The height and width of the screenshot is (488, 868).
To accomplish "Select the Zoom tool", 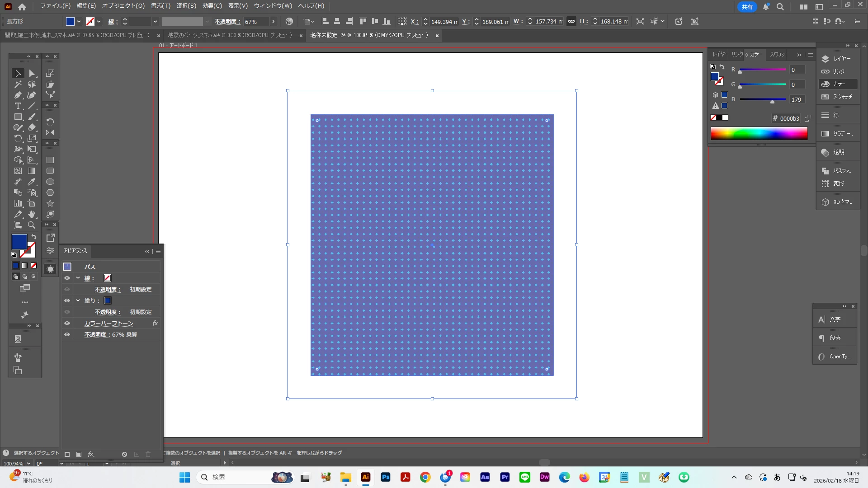I will coord(32,225).
